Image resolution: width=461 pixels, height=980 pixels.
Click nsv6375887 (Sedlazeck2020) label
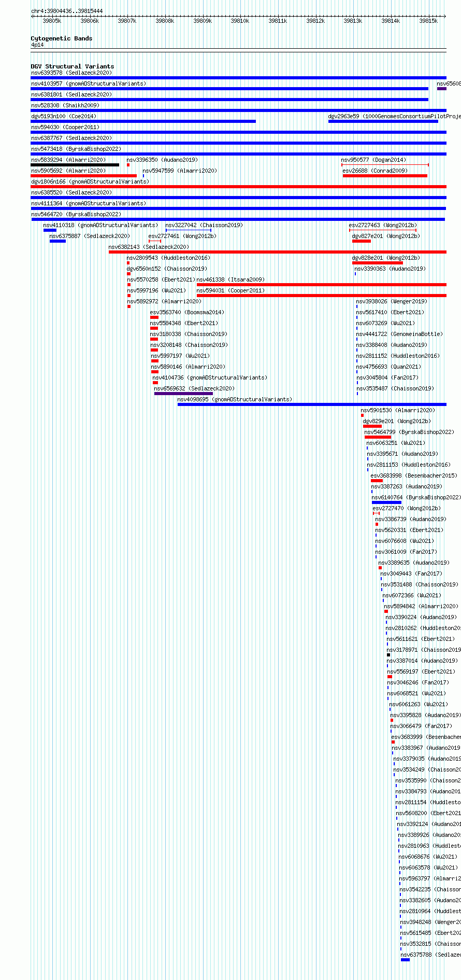click(90, 236)
